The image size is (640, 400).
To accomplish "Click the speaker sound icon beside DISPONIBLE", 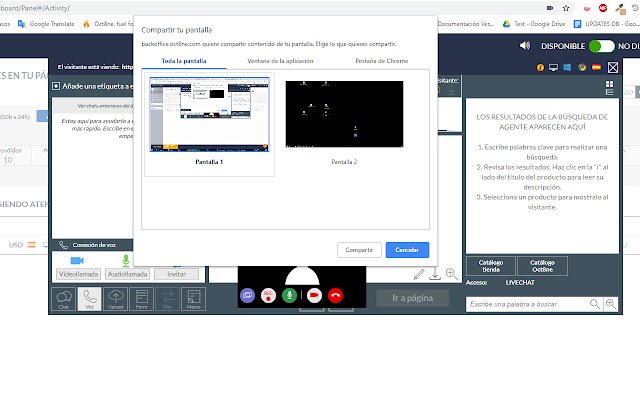I will tap(525, 45).
